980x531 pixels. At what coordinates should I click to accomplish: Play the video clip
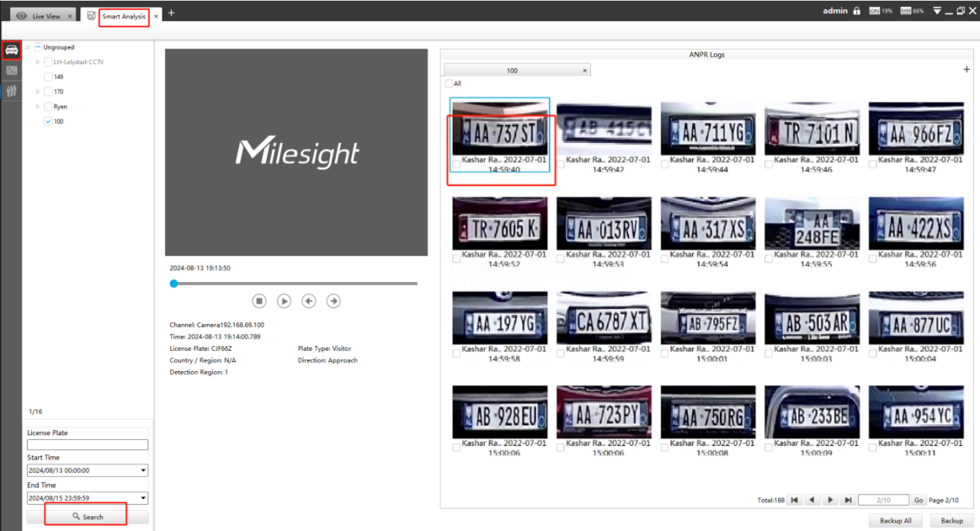[285, 301]
